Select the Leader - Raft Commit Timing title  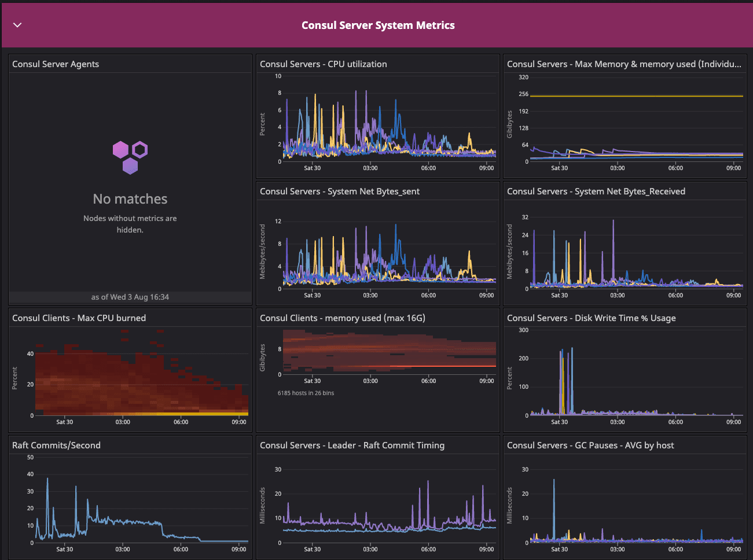point(352,445)
